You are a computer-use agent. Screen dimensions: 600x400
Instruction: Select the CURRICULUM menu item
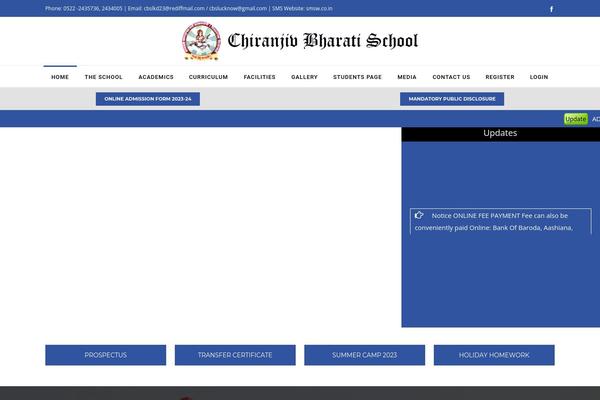click(x=208, y=77)
